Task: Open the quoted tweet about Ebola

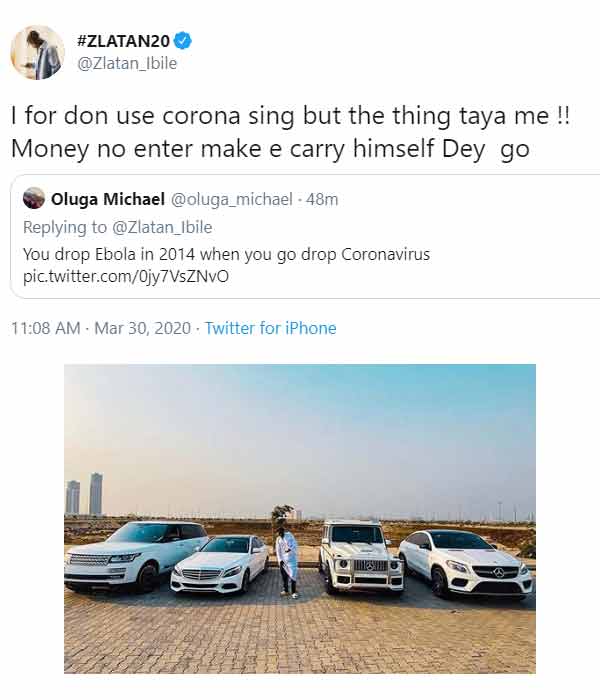Action: point(305,236)
